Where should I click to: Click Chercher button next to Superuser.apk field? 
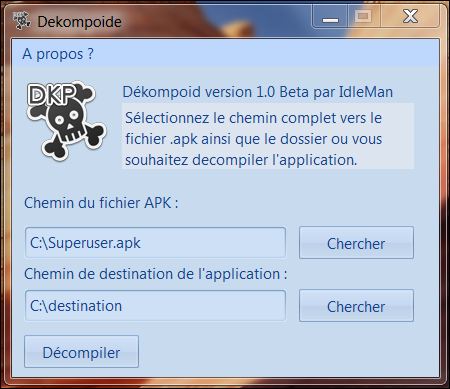(x=356, y=243)
